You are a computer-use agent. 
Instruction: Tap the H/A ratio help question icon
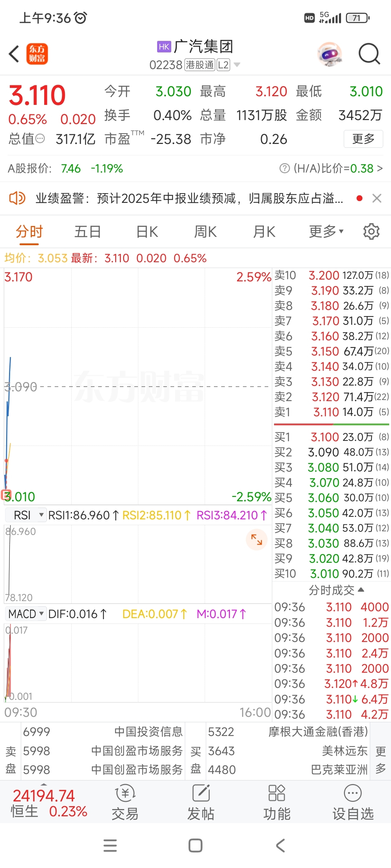(285, 168)
